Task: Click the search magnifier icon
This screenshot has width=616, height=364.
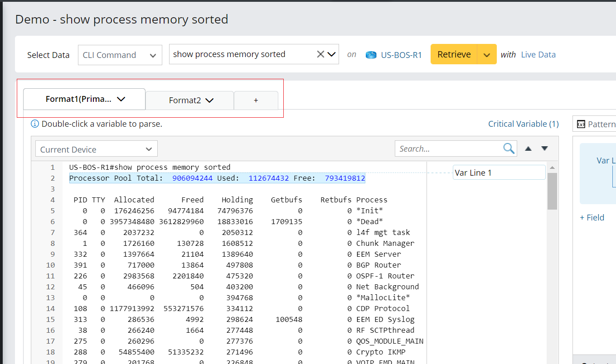Action: (x=508, y=148)
